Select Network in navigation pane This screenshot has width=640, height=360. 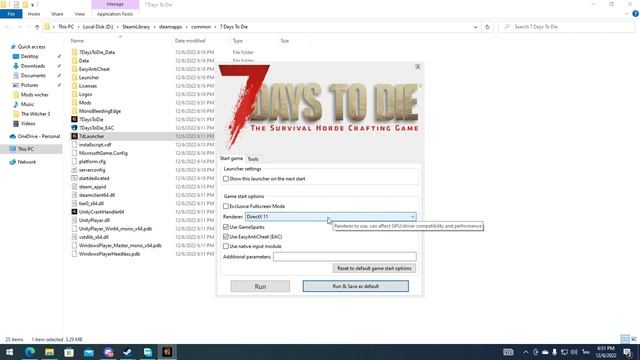coord(27,162)
